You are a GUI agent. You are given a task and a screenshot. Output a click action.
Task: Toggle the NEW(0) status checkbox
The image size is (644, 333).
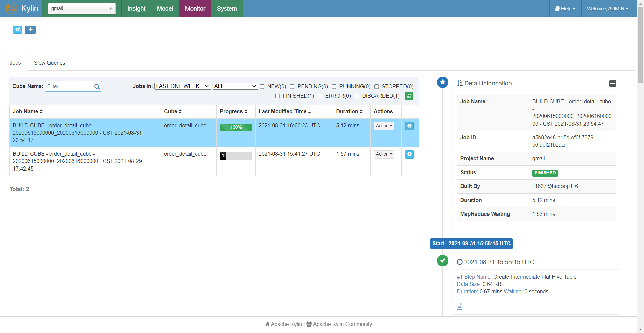coord(262,87)
